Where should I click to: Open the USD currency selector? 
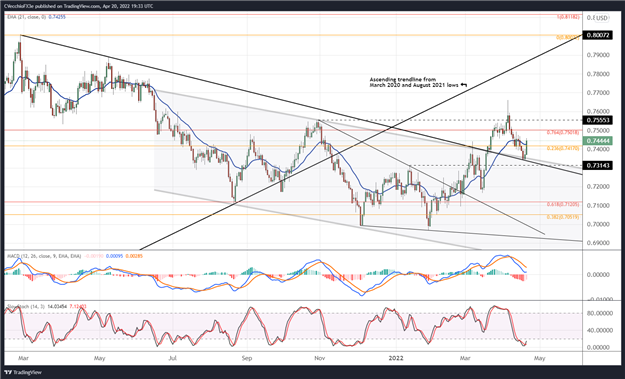point(601,18)
